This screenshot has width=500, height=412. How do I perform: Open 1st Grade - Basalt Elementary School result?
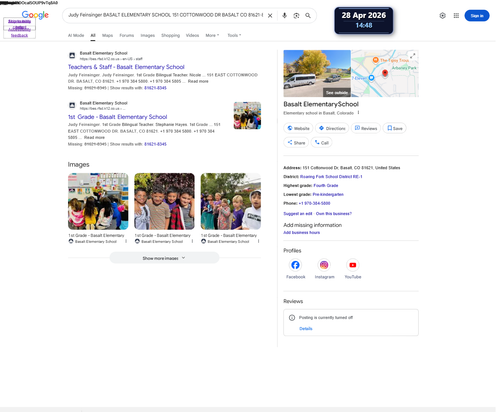118,117
